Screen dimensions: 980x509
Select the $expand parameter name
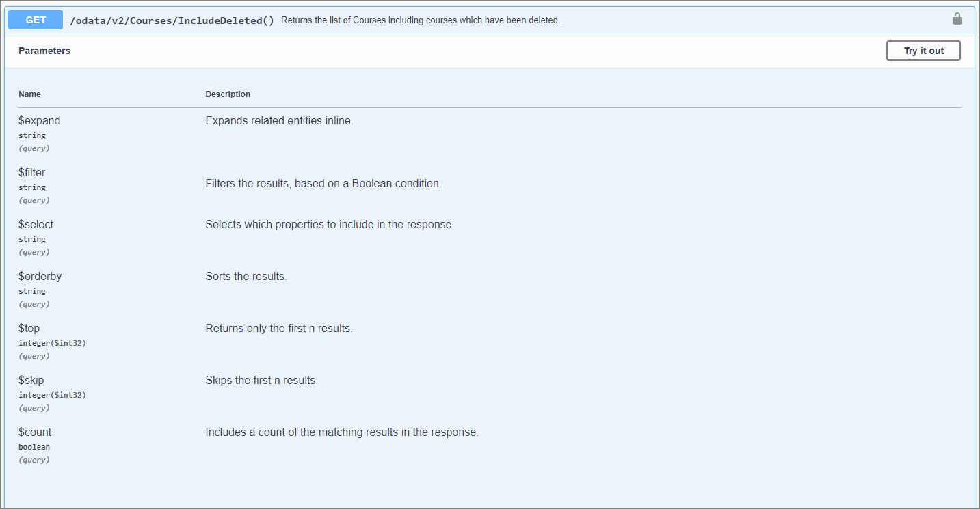coord(40,121)
